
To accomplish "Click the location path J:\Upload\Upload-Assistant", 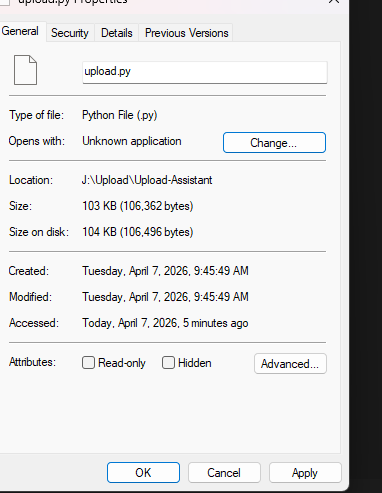I will pyautogui.click(x=147, y=180).
